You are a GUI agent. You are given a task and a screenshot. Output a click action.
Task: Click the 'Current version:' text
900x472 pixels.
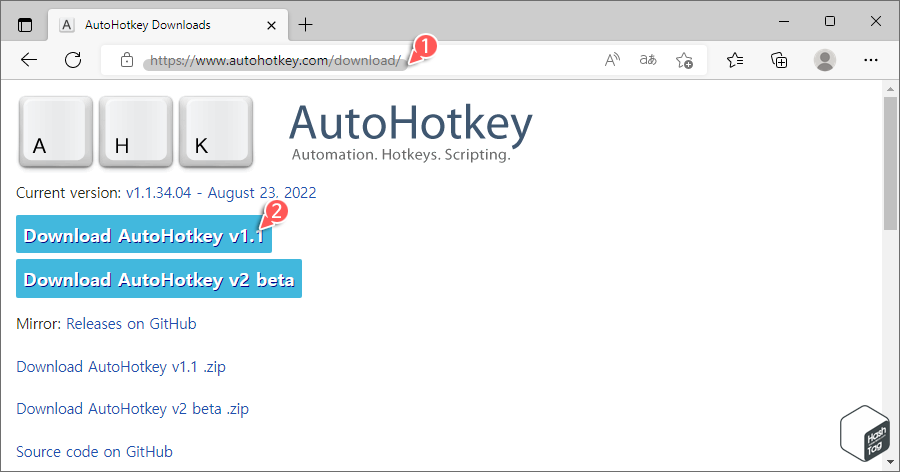69,193
